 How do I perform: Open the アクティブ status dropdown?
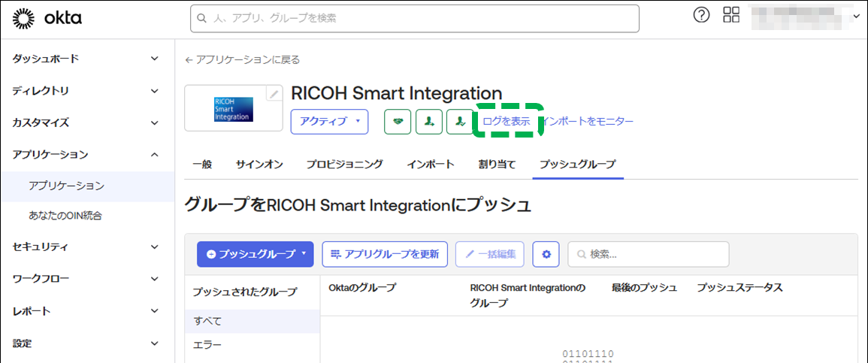(x=330, y=122)
